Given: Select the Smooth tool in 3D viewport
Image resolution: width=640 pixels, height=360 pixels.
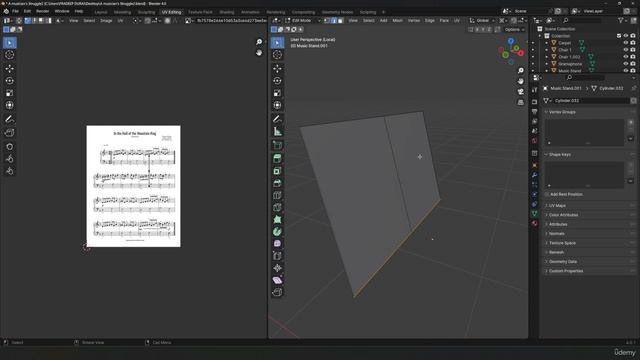Looking at the screenshot, I should (x=277, y=244).
